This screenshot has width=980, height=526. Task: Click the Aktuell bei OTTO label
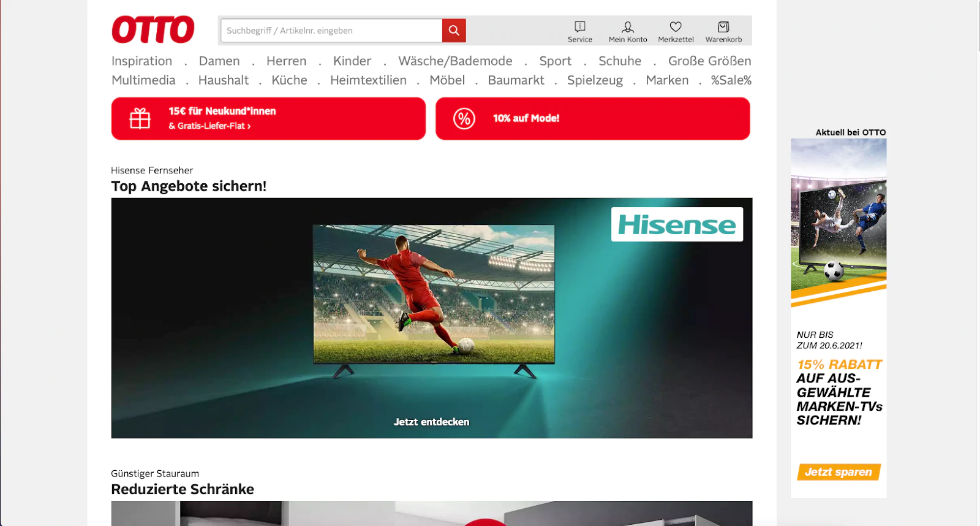(x=851, y=132)
